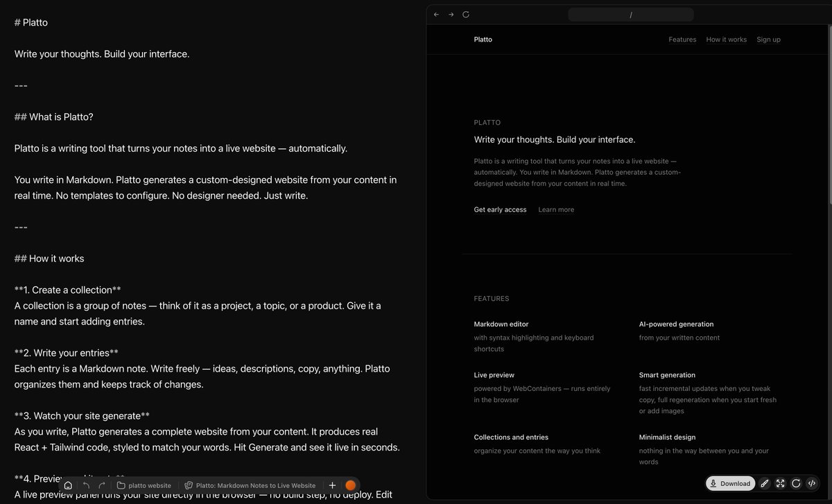Click the orange record circle button
The height and width of the screenshot is (504, 832).
pos(351,485)
